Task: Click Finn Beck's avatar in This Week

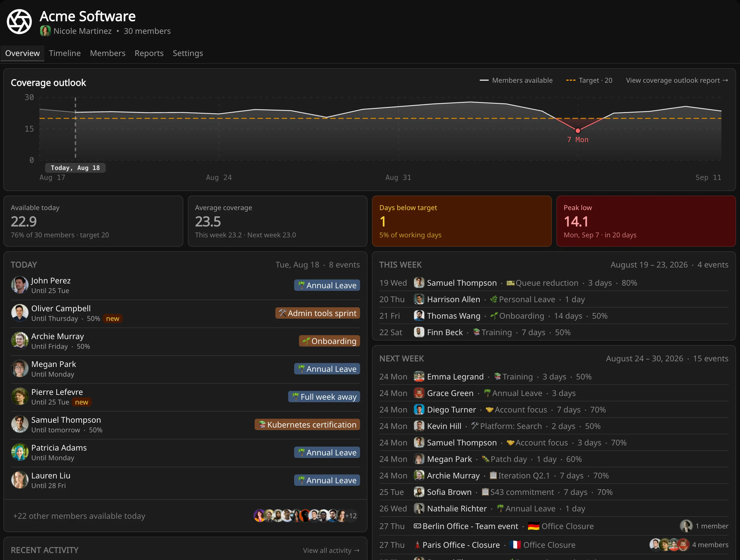Action: (419, 332)
